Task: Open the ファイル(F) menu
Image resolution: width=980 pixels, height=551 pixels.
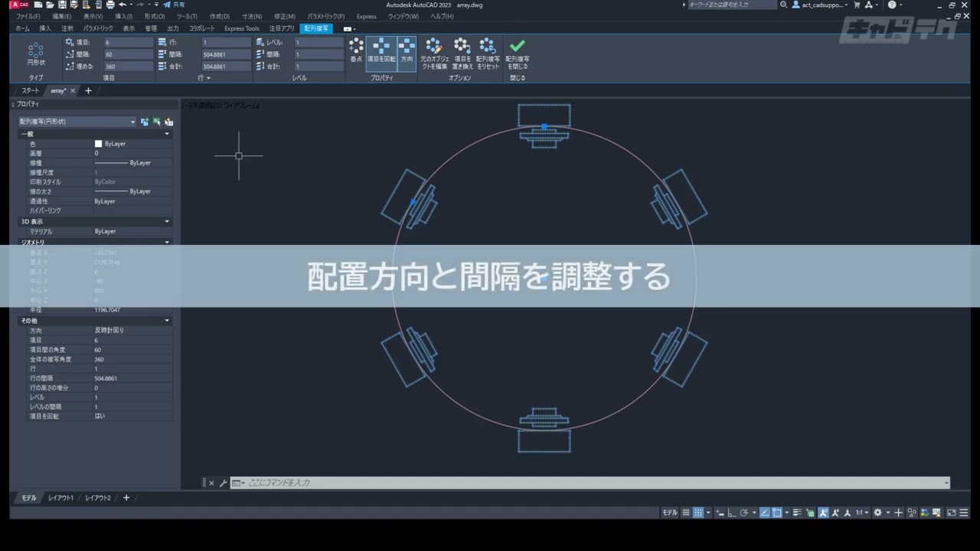Action: 28,16
